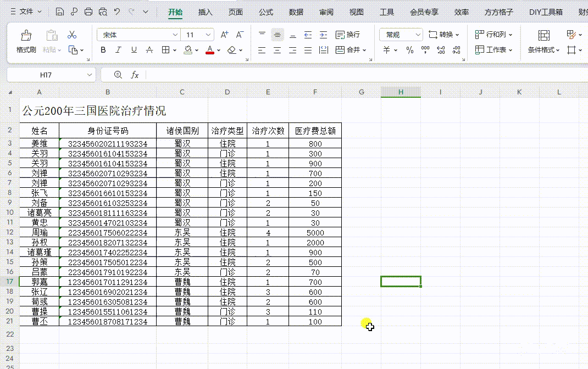Switch to the Tools (工具) tab
The image size is (588, 369).
click(387, 12)
